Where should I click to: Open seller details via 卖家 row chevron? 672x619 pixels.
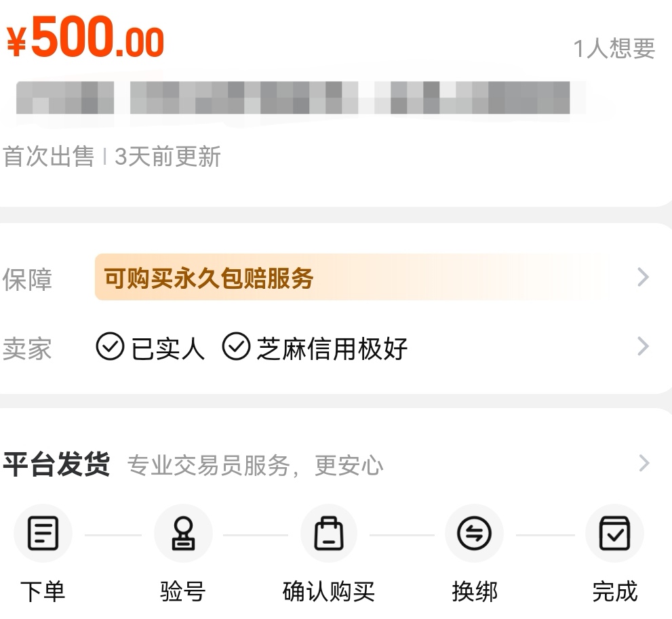pos(643,347)
